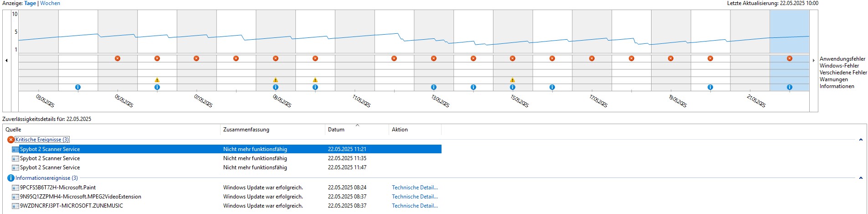Sort list by Quelle column
Image resolution: width=868 pixels, height=214 pixels.
[x=112, y=130]
